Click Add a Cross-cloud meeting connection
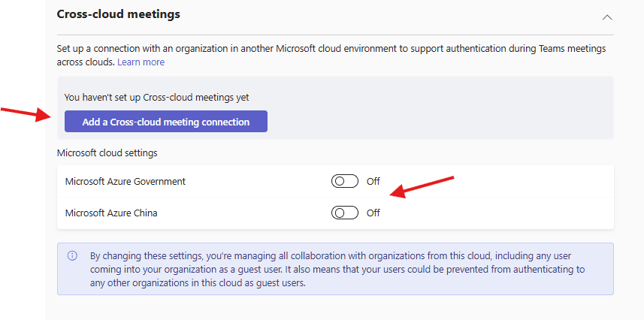Viewport: 644px width, 320px height. 165,122
